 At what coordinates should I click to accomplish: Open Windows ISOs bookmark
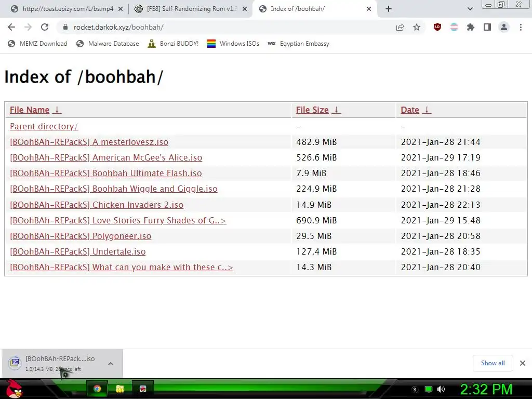233,44
